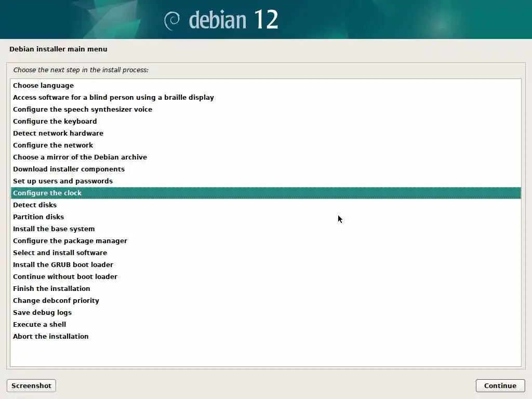The image size is (532, 399).
Task: Pick Configure the package manager
Action: pos(265,241)
